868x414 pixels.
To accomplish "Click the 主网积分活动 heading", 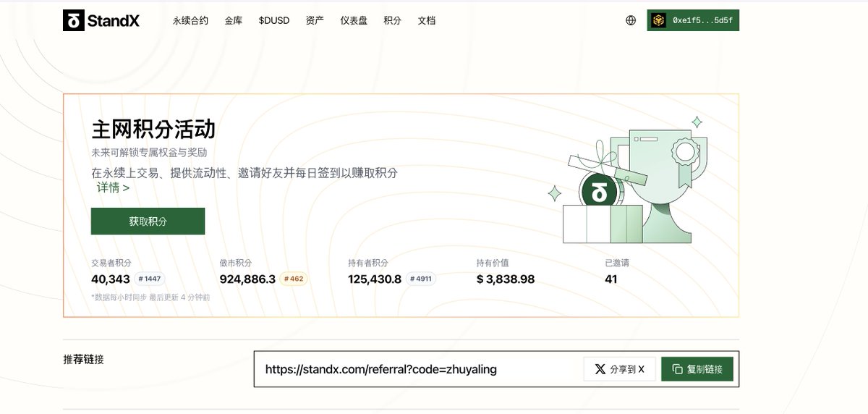I will point(153,130).
